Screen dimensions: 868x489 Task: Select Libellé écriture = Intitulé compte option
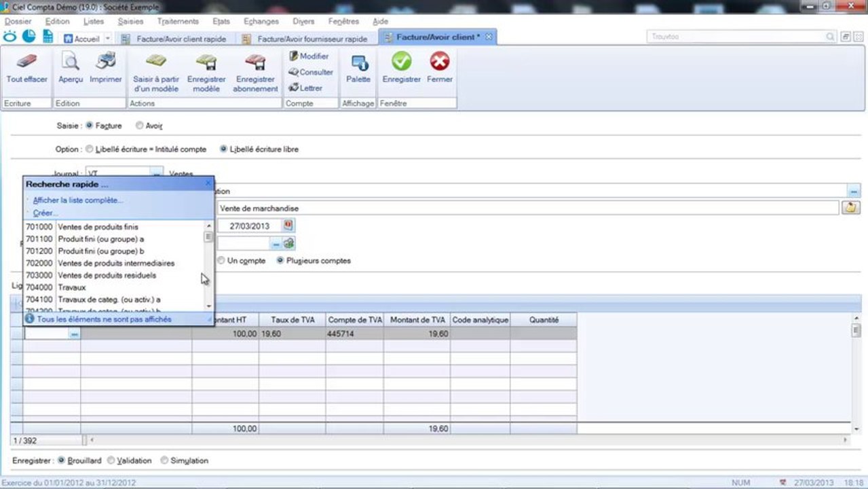[x=90, y=149]
